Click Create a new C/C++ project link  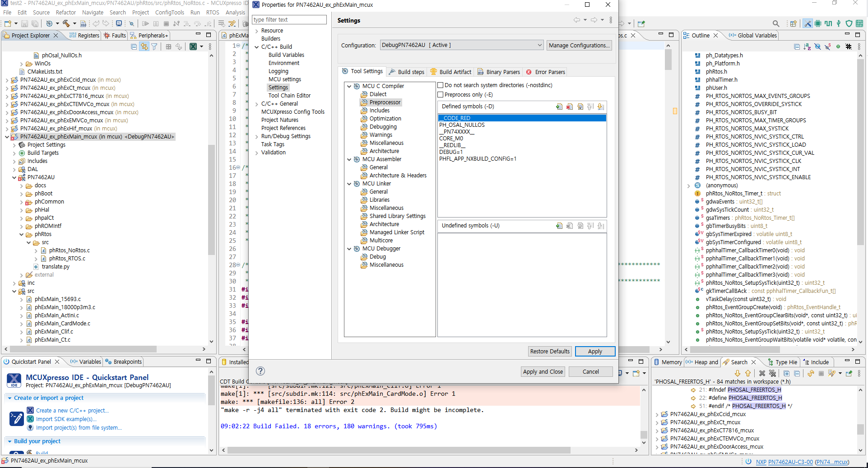pos(72,411)
